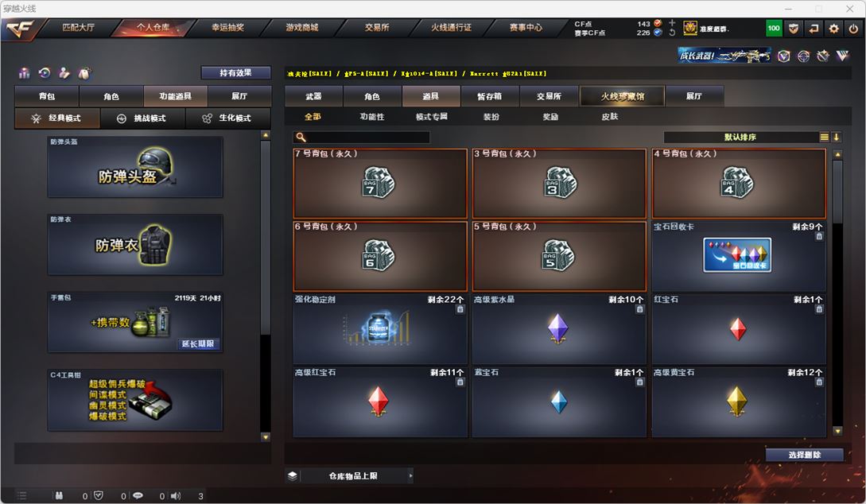The height and width of the screenshot is (504, 866).
Task: Open the 默认排序 sort dropdown
Action: [x=740, y=137]
